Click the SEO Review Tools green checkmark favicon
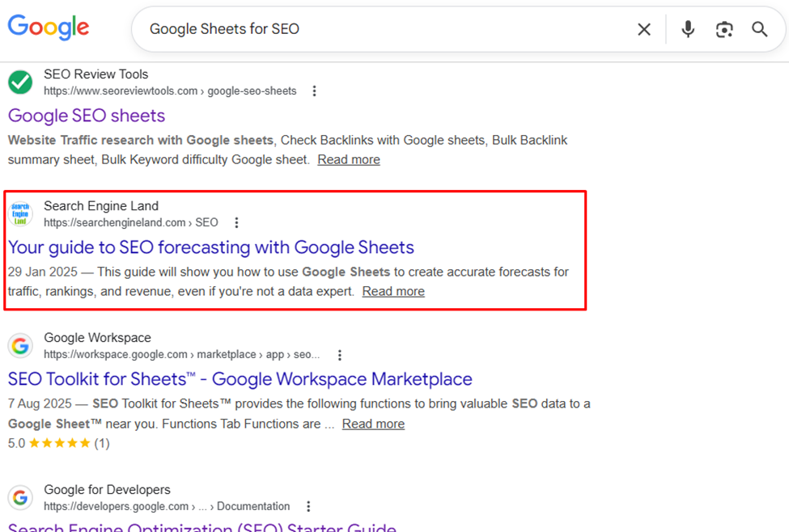The width and height of the screenshot is (789, 532). (19, 82)
